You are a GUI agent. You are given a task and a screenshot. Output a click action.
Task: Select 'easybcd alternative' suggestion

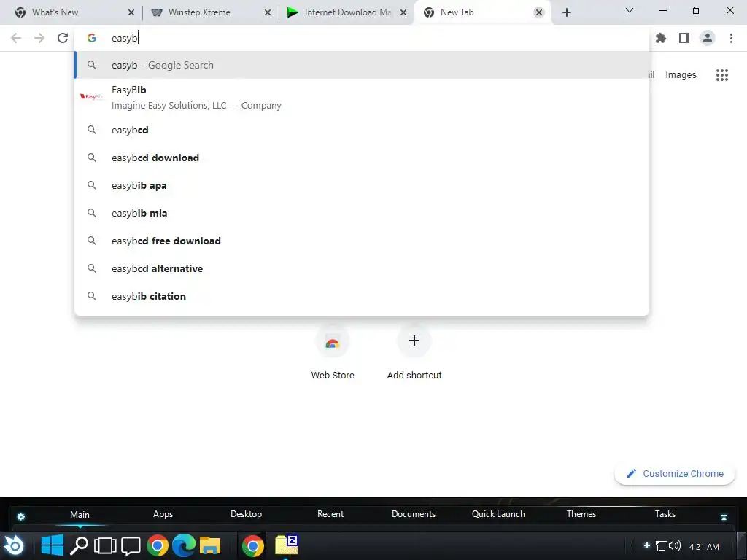click(x=362, y=268)
